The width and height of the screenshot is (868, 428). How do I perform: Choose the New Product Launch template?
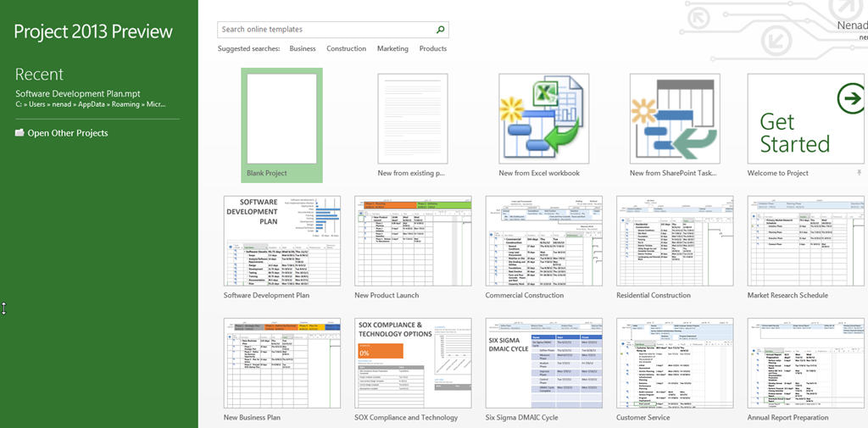[x=413, y=241]
